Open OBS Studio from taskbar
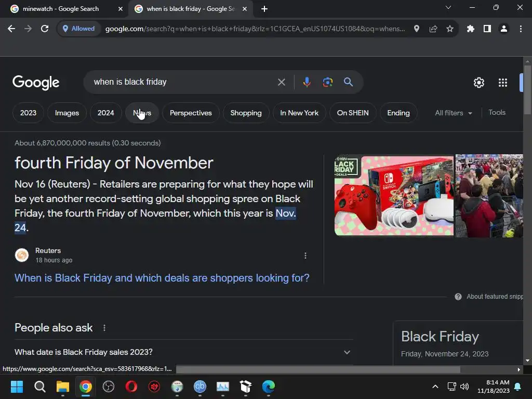Screen dimensions: 532x399 [108, 387]
